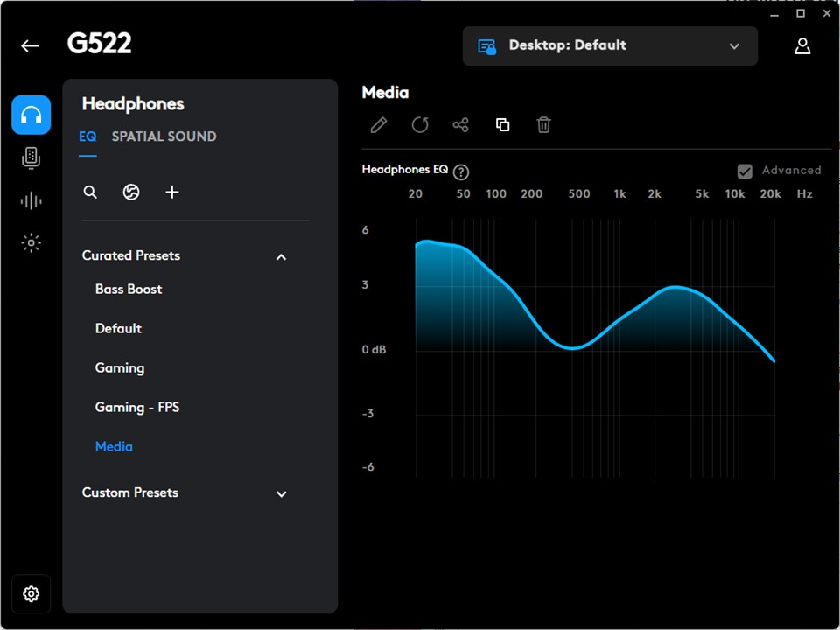This screenshot has width=840, height=630.
Task: Click the back arrow next to G522
Action: pyautogui.click(x=30, y=46)
